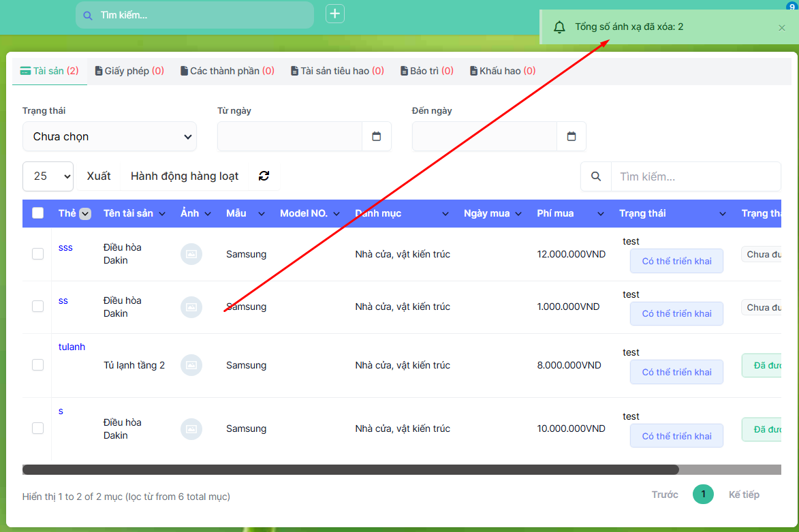Open the tulanh asset tag link
This screenshot has height=532, width=799.
(72, 347)
